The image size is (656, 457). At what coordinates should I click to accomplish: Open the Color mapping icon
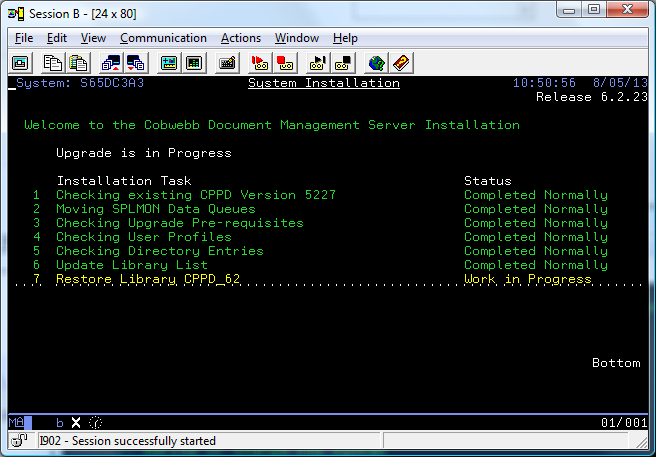coord(194,63)
